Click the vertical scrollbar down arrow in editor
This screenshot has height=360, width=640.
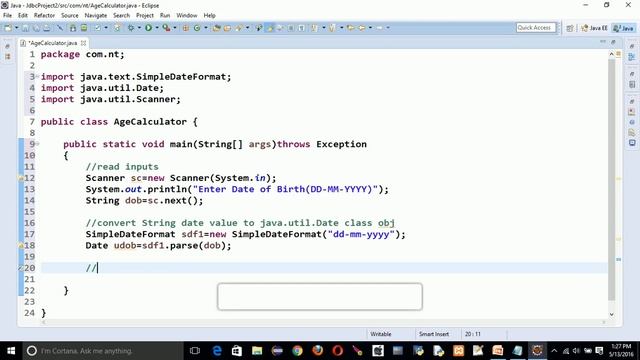click(x=611, y=314)
